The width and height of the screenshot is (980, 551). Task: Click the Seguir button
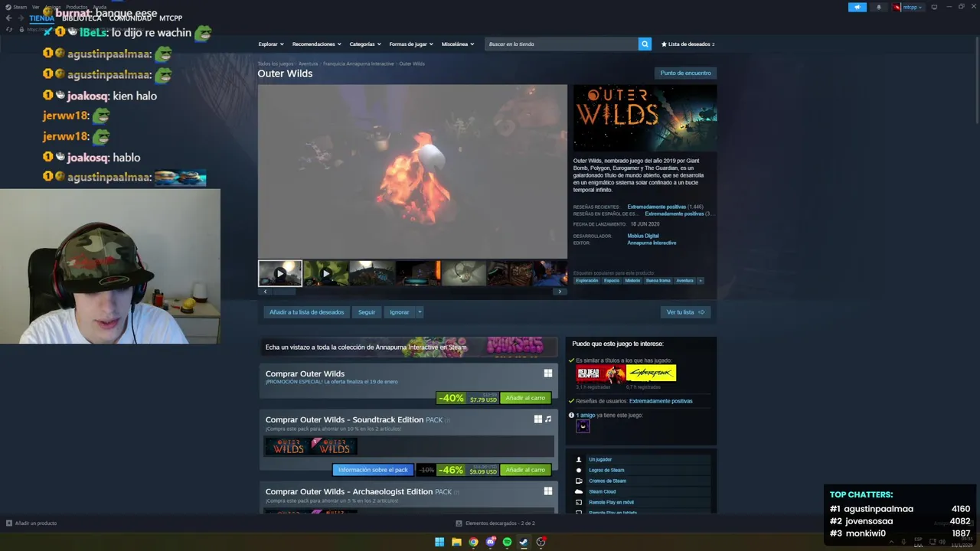(x=367, y=312)
